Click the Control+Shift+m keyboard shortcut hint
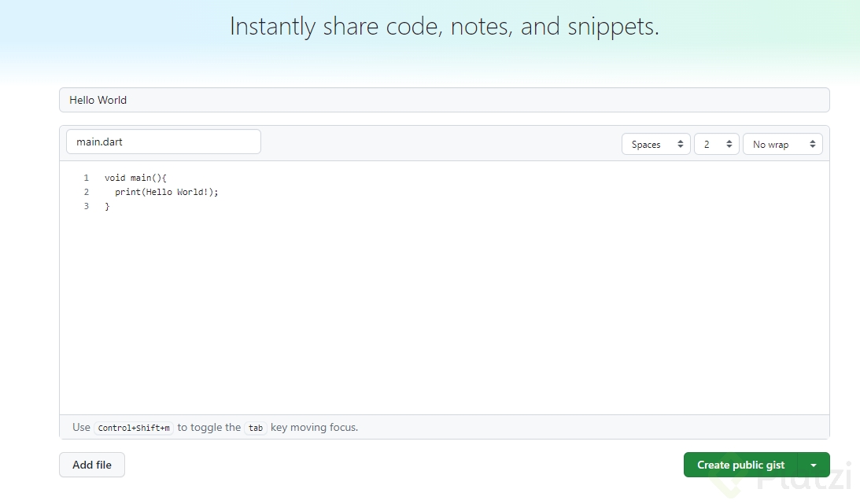The image size is (860, 504). click(133, 428)
